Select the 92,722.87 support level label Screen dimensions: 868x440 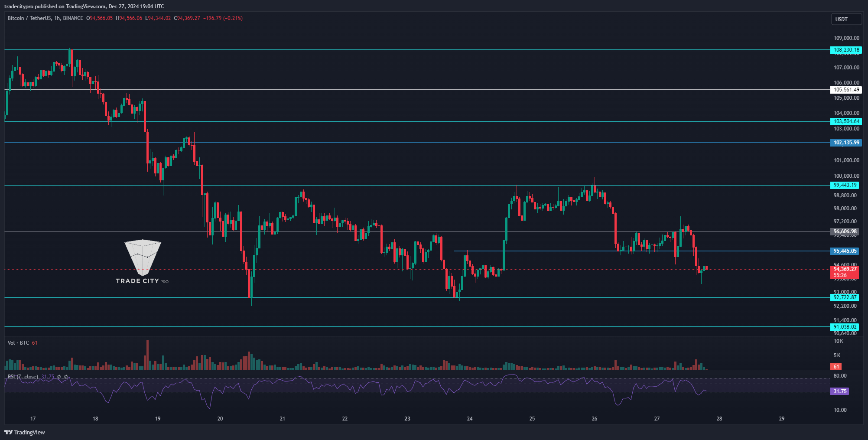[x=845, y=297]
